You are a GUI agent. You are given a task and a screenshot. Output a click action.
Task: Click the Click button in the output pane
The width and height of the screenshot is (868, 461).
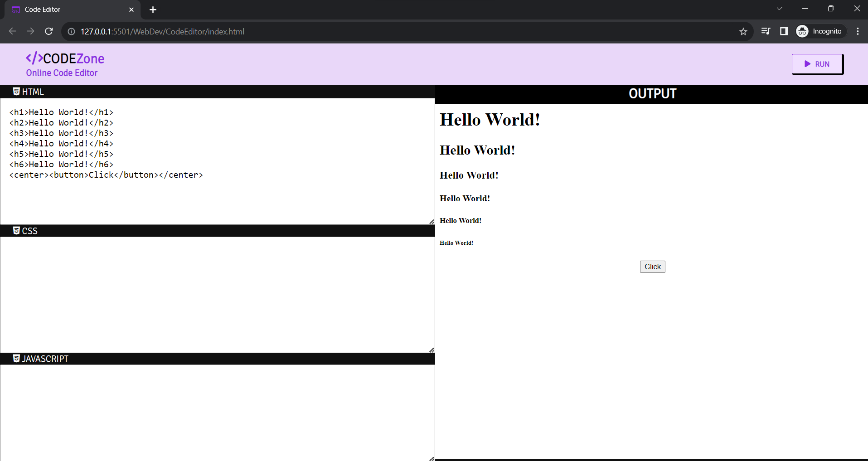(652, 267)
